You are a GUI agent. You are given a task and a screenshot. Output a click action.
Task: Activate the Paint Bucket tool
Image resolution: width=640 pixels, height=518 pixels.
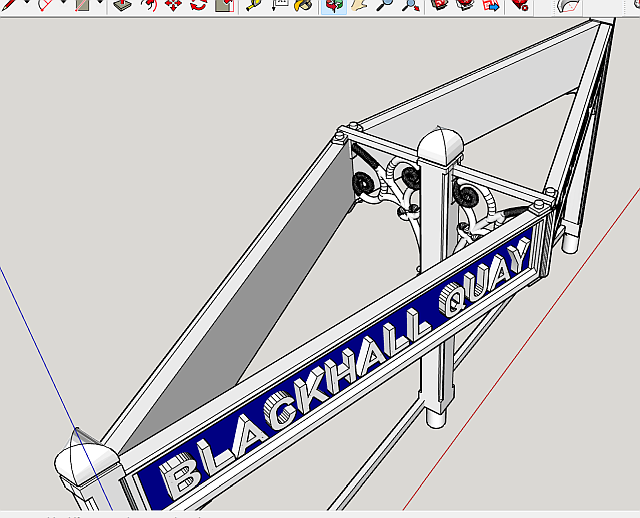point(300,5)
